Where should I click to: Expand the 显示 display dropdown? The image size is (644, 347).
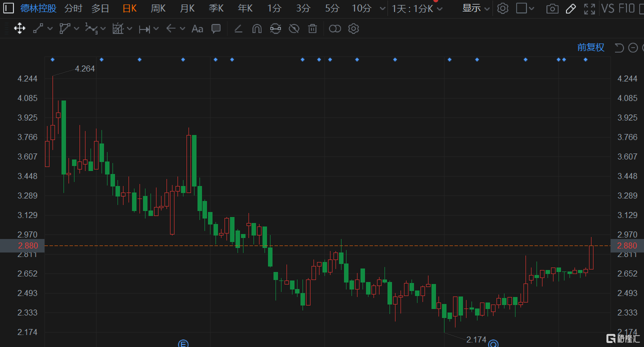(475, 8)
